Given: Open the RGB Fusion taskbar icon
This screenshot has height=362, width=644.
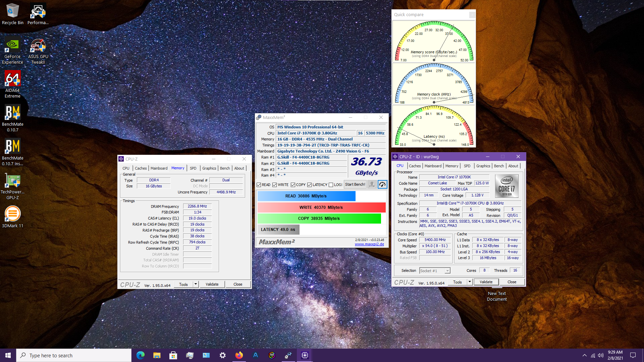Looking at the screenshot, I should point(272,355).
